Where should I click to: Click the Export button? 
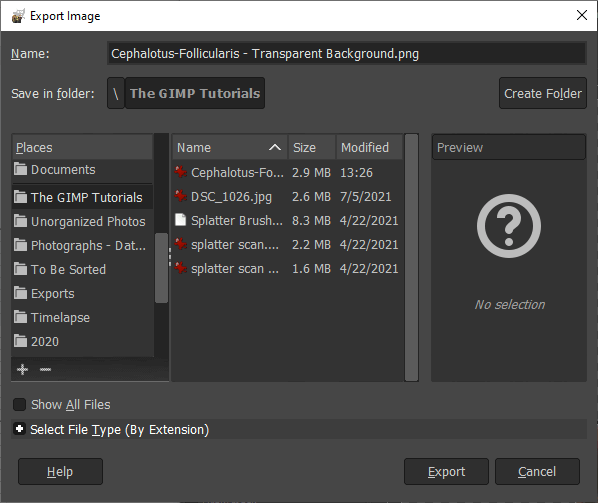[446, 472]
